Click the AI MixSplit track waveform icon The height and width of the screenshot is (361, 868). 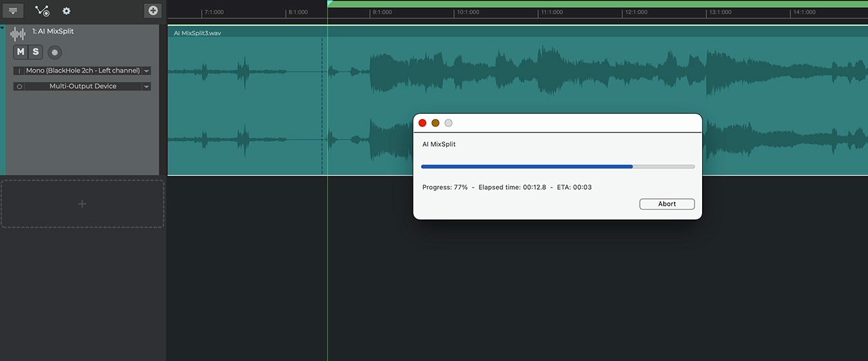[x=18, y=34]
